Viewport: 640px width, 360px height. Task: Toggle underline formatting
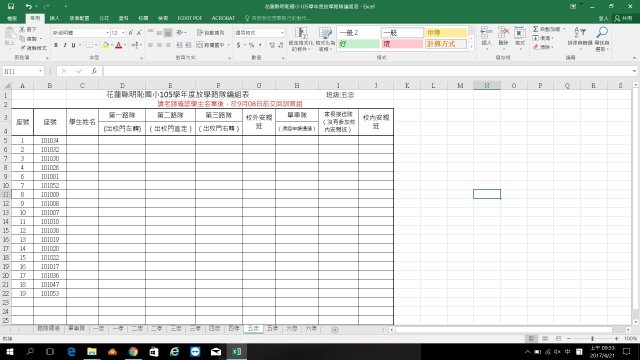click(73, 45)
